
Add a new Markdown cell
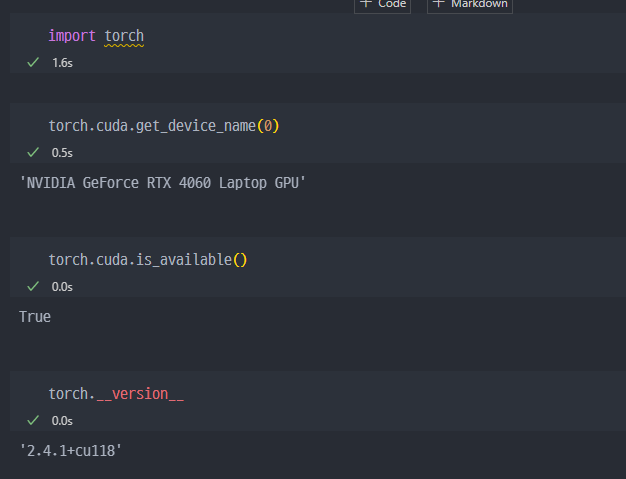(470, 4)
